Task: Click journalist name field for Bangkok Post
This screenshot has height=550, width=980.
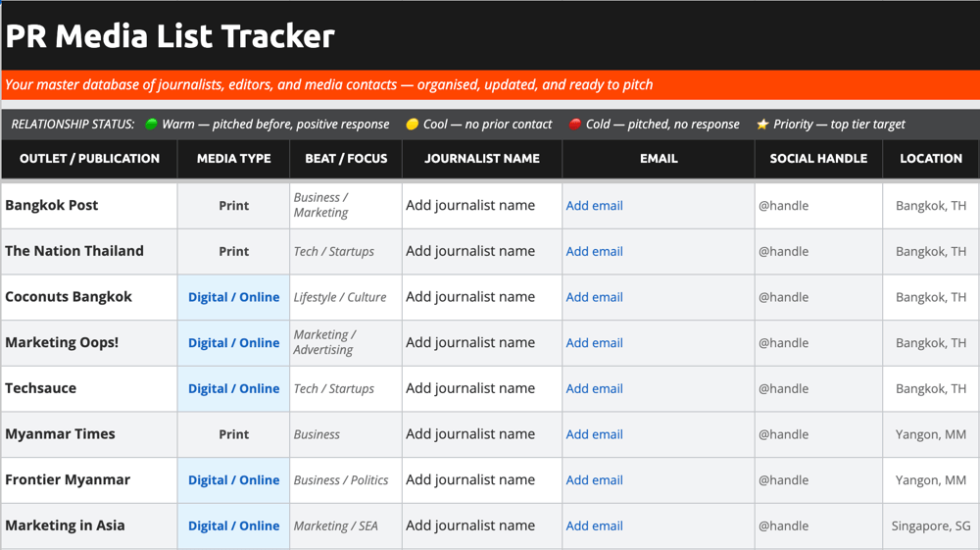Action: point(482,206)
